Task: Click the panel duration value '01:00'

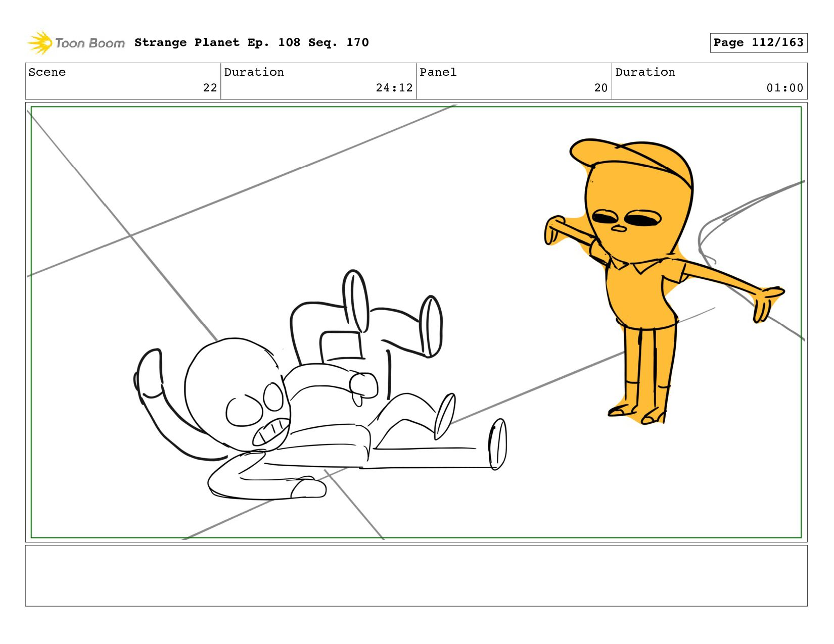Action: pos(784,88)
